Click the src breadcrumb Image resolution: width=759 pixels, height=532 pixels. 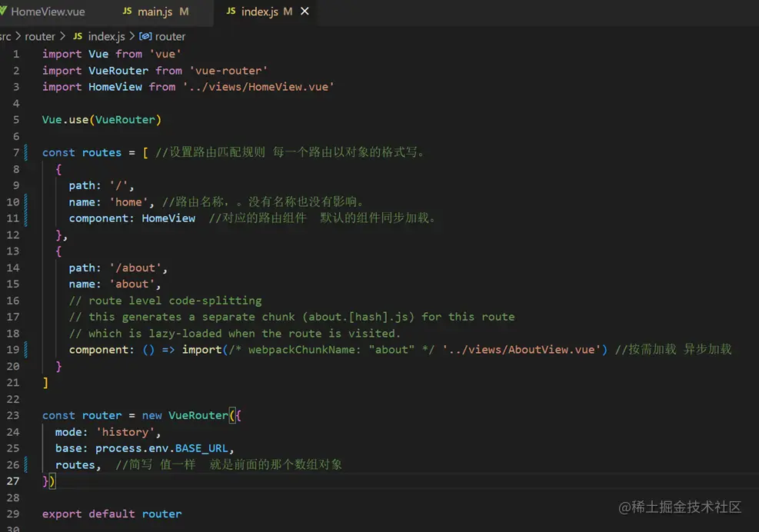click(5, 36)
